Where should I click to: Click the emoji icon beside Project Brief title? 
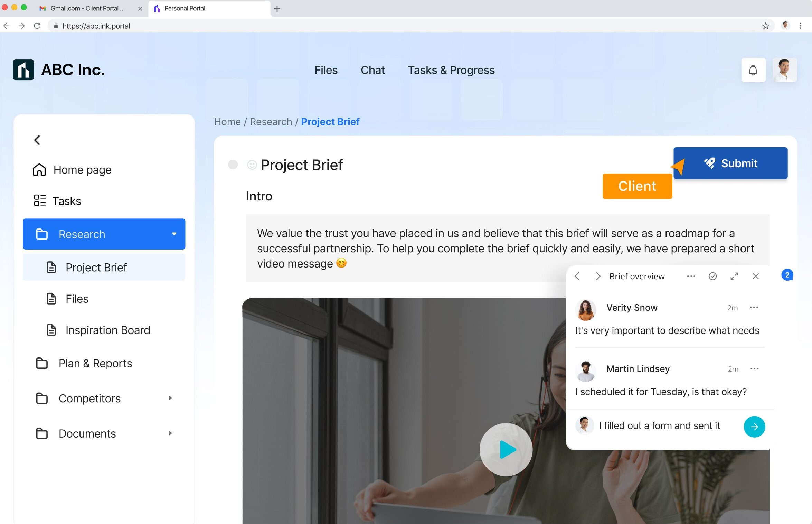pos(252,165)
